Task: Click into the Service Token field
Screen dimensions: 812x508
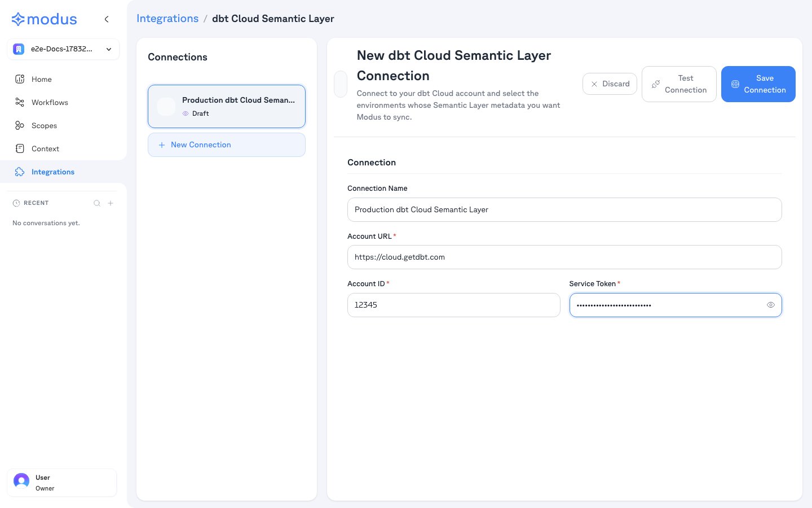Action: pyautogui.click(x=676, y=305)
